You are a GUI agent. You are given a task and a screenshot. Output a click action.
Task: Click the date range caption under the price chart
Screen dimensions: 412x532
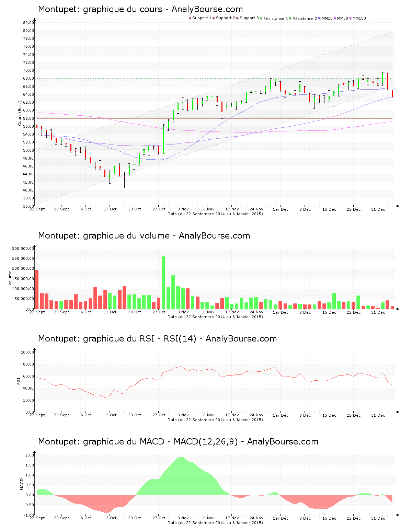pyautogui.click(x=215, y=214)
